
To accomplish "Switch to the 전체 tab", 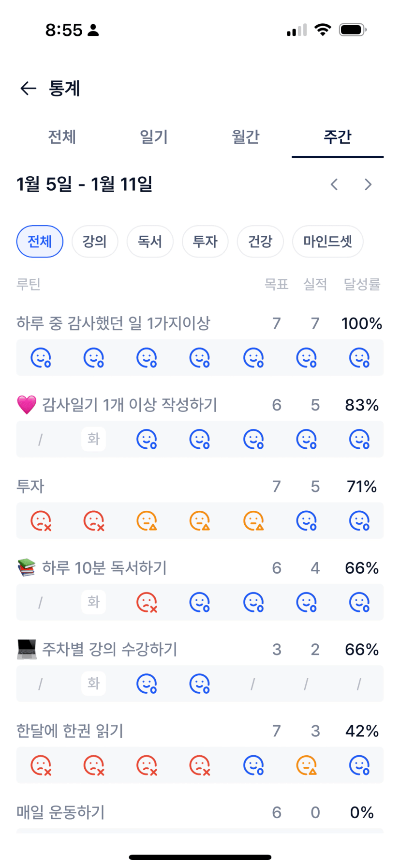I will click(62, 137).
